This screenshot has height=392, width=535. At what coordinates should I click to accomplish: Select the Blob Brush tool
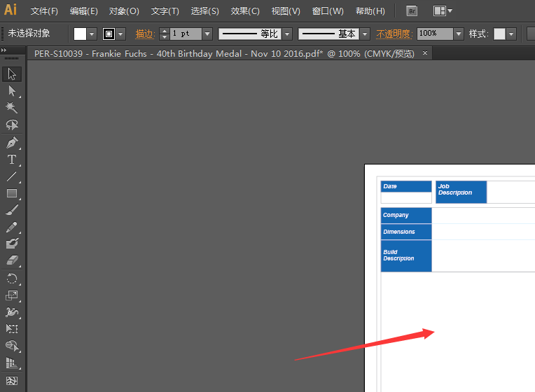tap(12, 244)
